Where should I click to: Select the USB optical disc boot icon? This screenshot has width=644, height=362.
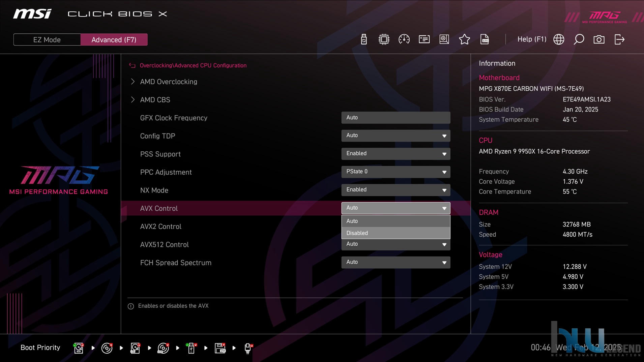tap(163, 348)
